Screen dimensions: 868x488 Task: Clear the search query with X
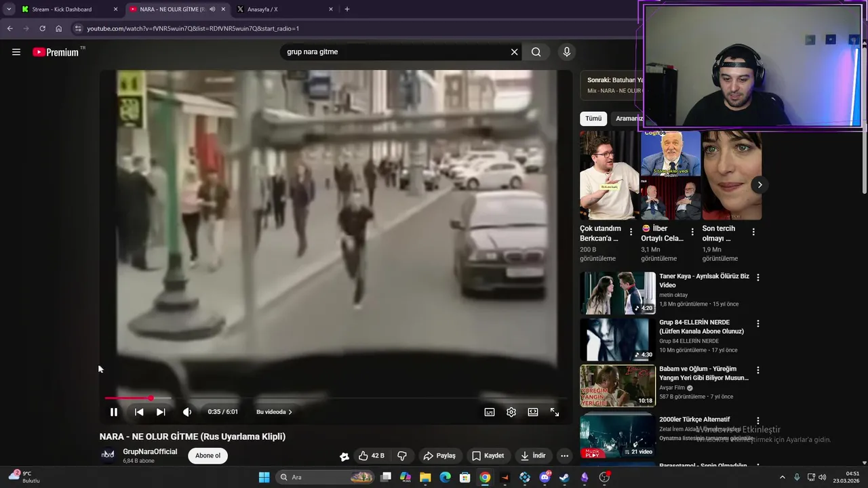(514, 52)
